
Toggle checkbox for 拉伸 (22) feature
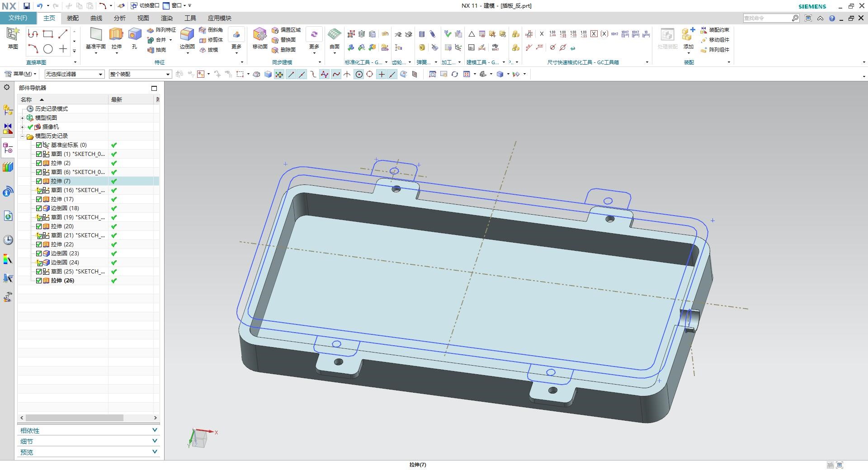(x=39, y=244)
